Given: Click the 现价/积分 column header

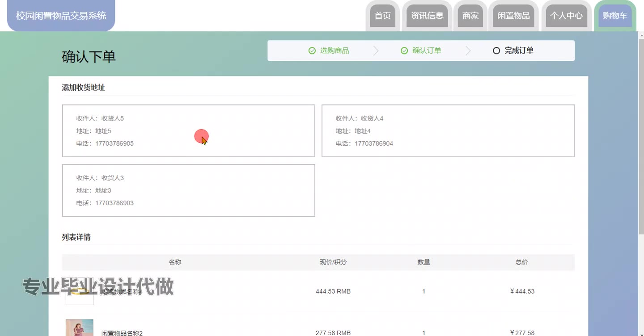Looking at the screenshot, I should click(333, 262).
